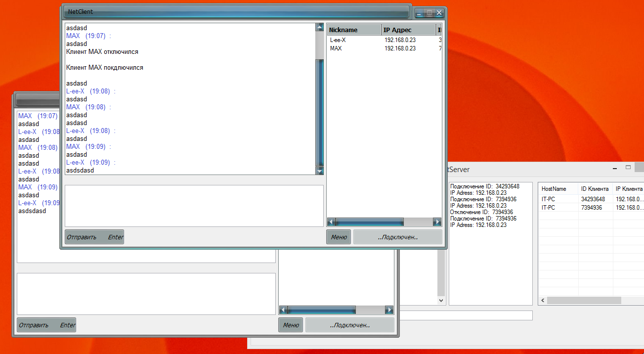644x354 pixels.
Task: Click left scroll arrow under server client table
Action: coord(543,301)
